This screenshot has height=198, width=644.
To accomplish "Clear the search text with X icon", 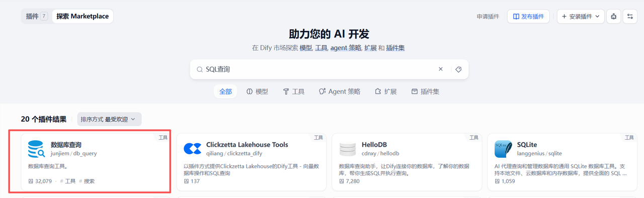I will pos(441,69).
